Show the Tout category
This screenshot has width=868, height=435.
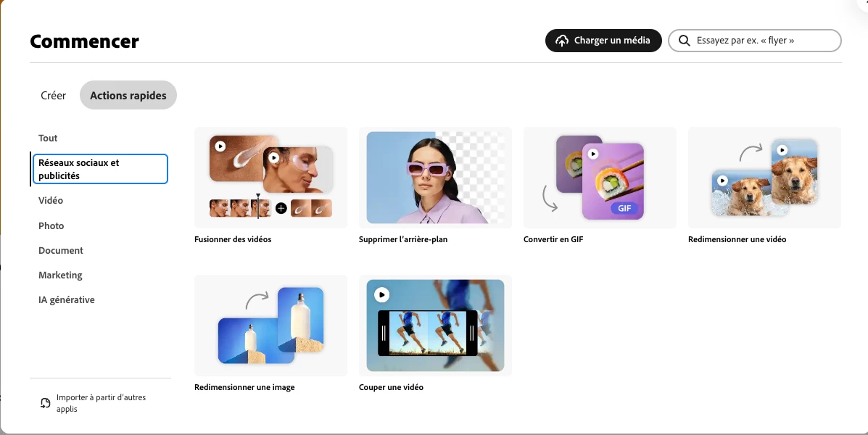pos(48,138)
